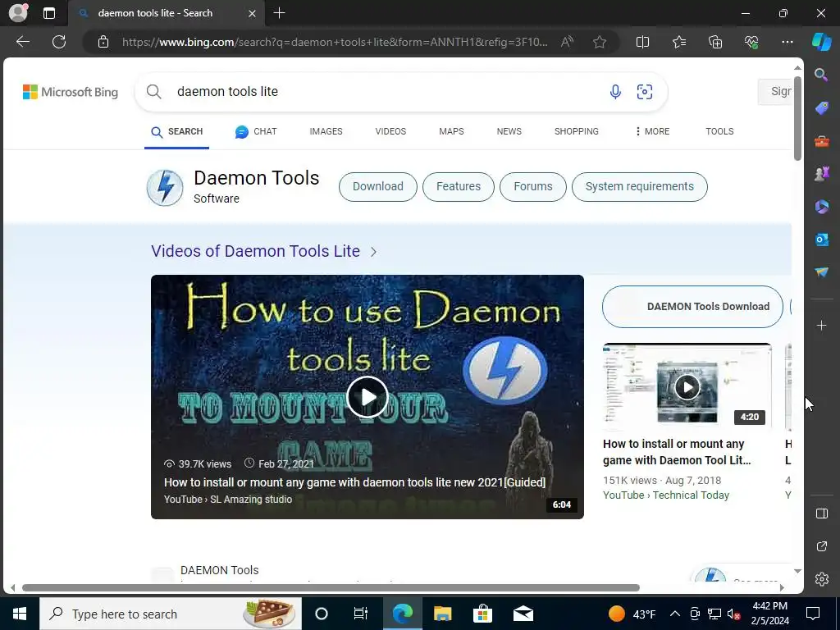Play the 4:20 video thumbnail
This screenshot has width=840, height=630.
click(687, 387)
